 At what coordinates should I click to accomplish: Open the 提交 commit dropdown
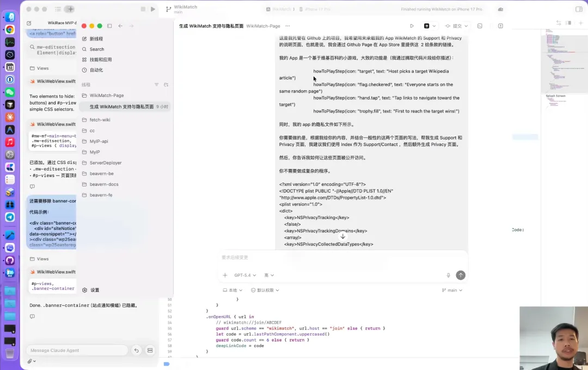[456, 26]
